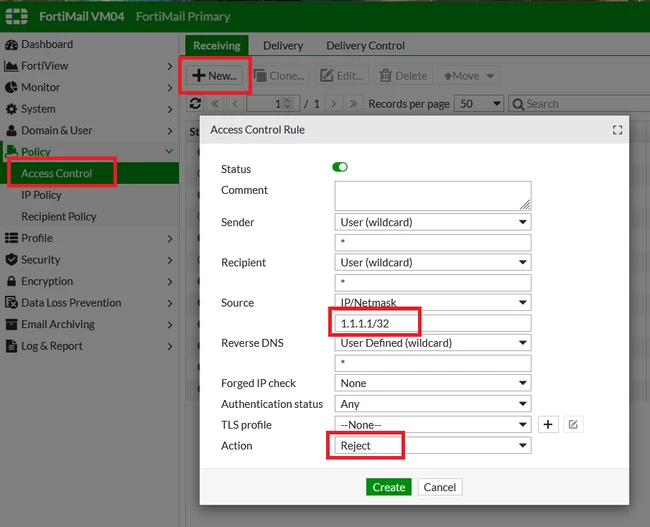Open the Recipient type dropdown
The height and width of the screenshot is (527, 650).
click(x=433, y=262)
